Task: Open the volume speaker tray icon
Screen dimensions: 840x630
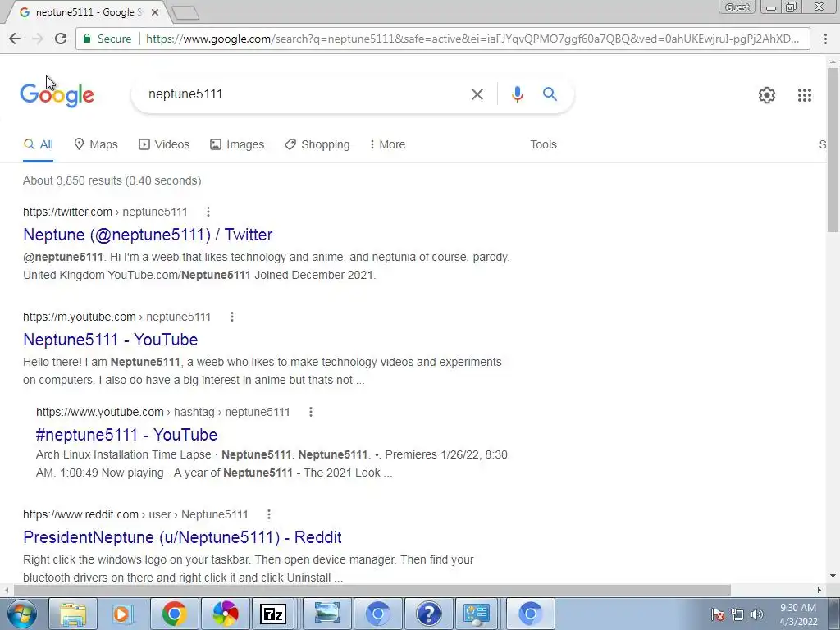Action: click(757, 614)
